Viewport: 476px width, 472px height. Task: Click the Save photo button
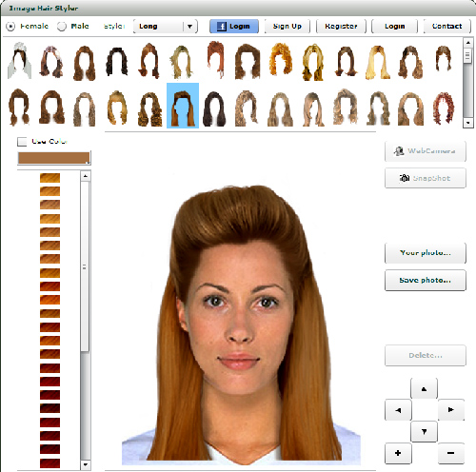(426, 280)
